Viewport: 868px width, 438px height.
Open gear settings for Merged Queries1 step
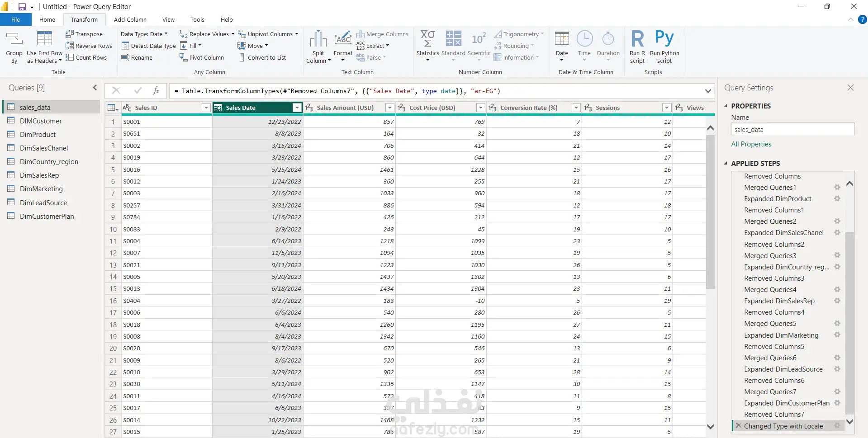coord(837,188)
